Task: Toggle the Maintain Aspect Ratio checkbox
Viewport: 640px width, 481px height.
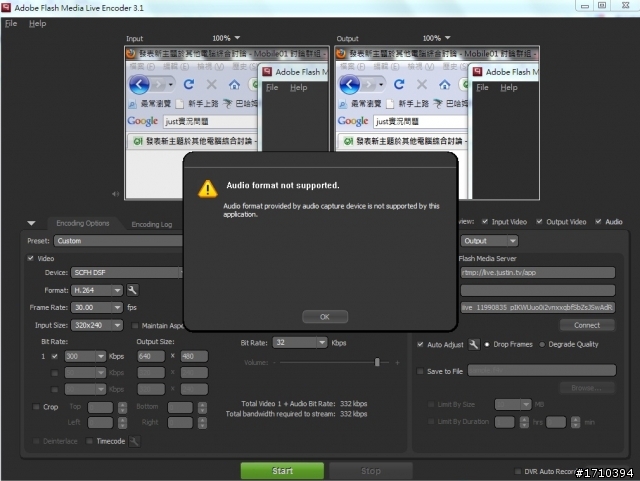Action: [x=135, y=326]
